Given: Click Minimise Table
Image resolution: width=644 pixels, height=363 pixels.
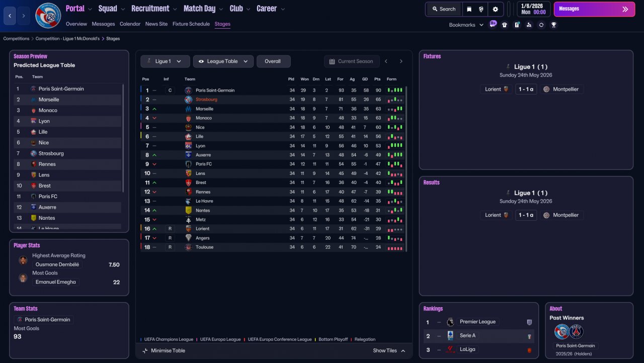Looking at the screenshot, I should pyautogui.click(x=164, y=351).
